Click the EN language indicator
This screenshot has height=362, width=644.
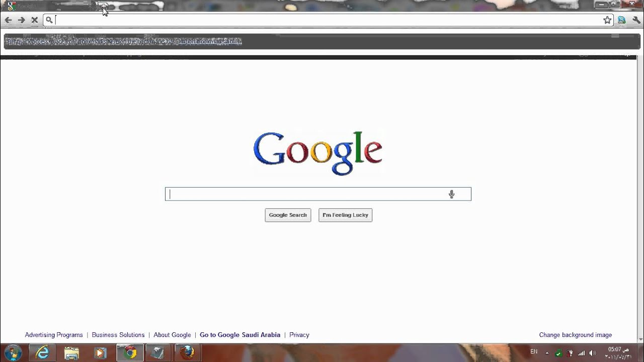[x=534, y=352]
